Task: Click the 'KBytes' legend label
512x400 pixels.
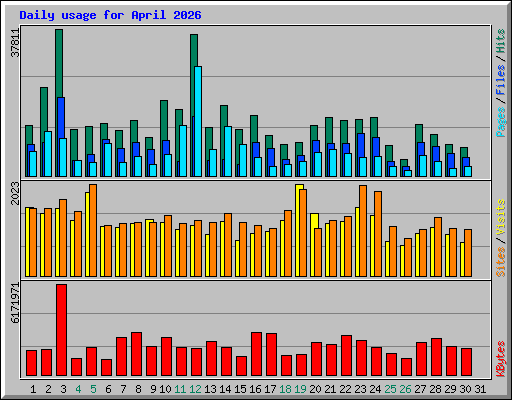Action: coord(500,359)
